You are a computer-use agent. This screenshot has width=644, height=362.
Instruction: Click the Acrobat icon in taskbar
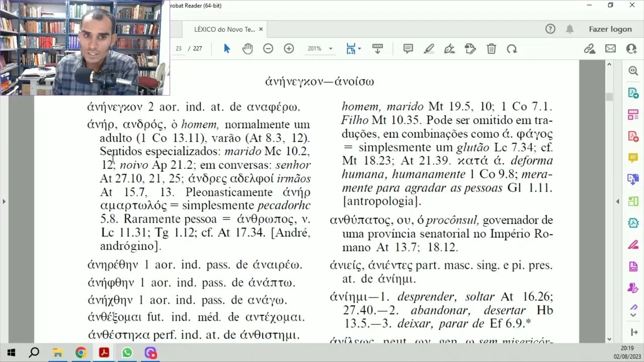[104, 352]
